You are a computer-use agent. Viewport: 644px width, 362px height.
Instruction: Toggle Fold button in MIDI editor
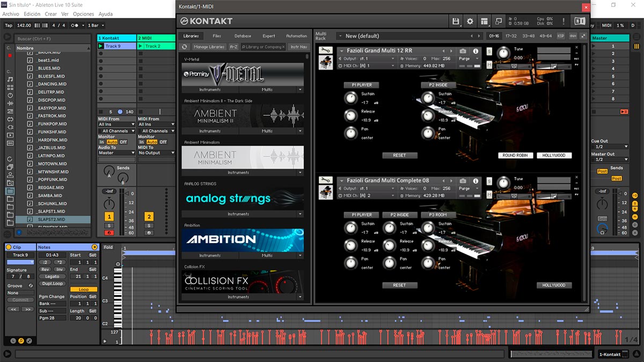point(108,247)
